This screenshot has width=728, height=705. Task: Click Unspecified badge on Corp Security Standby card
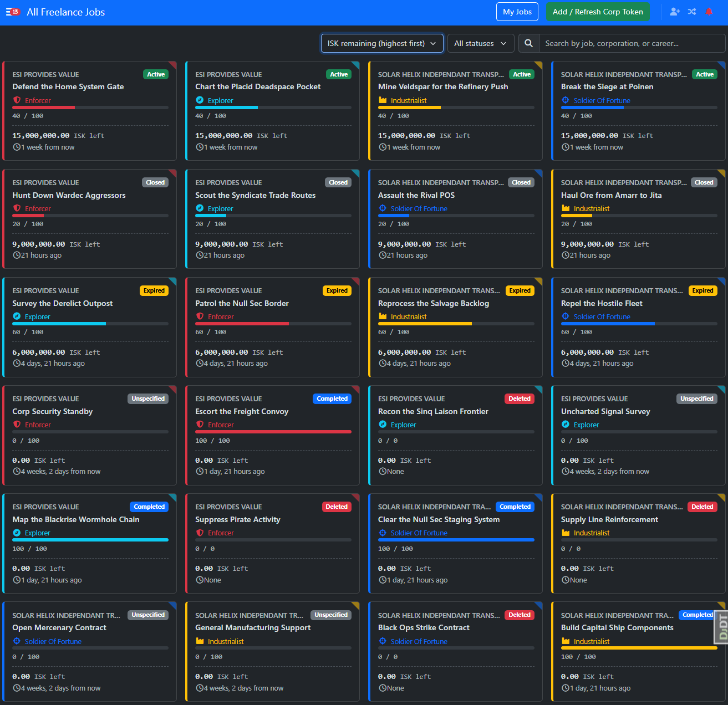tap(148, 399)
